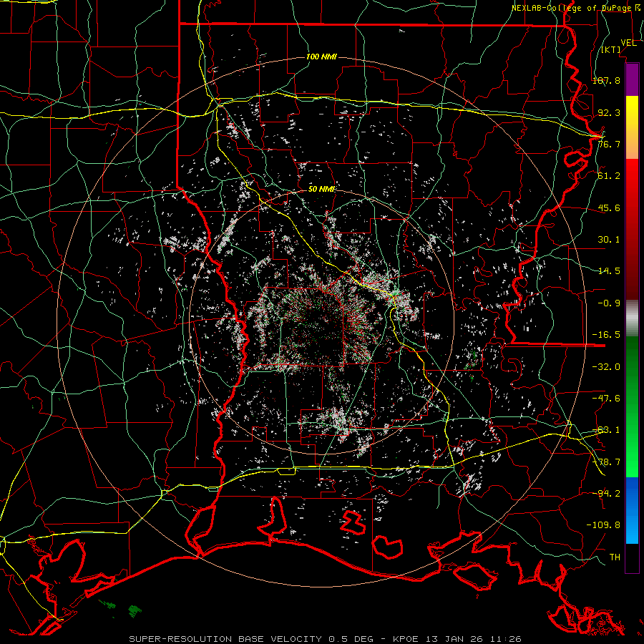The width and height of the screenshot is (644, 644).
Task: Click the Super-Resolution Base Velocity caption
Action: [x=325, y=639]
